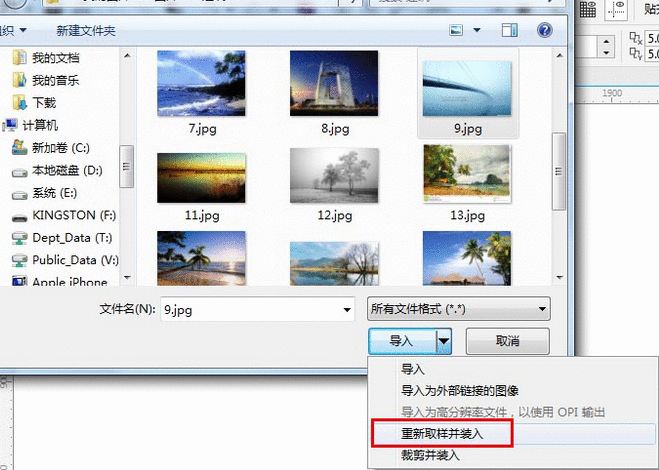Click the grid icon in CorelDRAW toolbar
Image resolution: width=659 pixels, height=470 pixels.
coord(588,9)
